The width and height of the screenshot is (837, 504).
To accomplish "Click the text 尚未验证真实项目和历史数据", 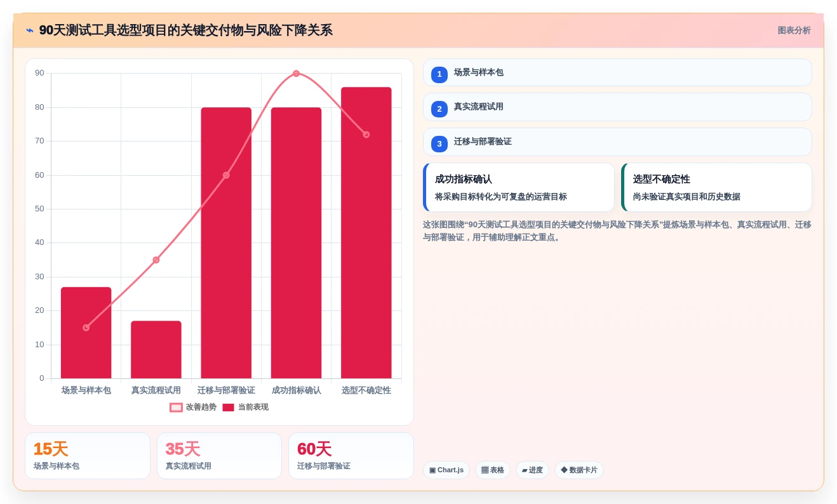I will pyautogui.click(x=686, y=197).
